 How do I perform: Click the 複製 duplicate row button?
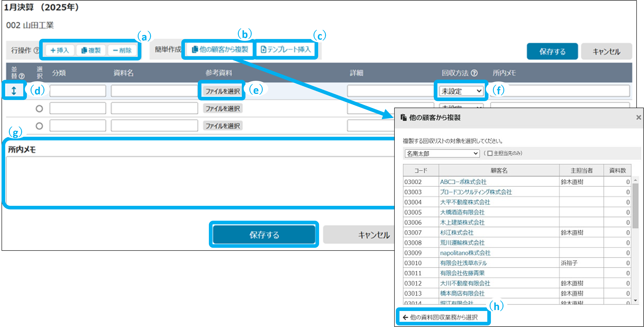click(91, 50)
